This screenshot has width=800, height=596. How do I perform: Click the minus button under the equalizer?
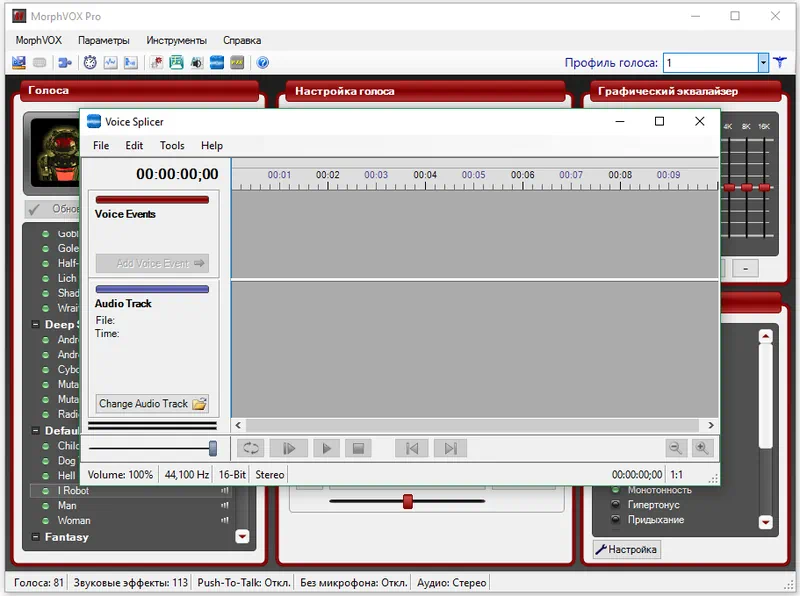pos(745,268)
